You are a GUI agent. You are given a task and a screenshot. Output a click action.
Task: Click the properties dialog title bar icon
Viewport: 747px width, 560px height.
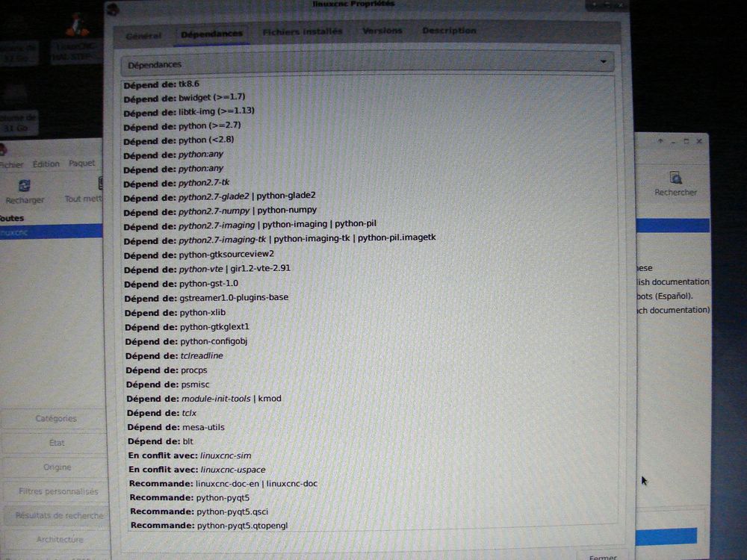tap(113, 9)
